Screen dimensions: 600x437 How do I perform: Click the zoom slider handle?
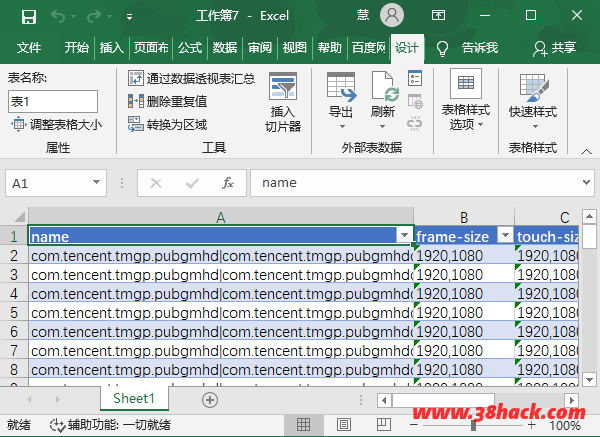473,425
